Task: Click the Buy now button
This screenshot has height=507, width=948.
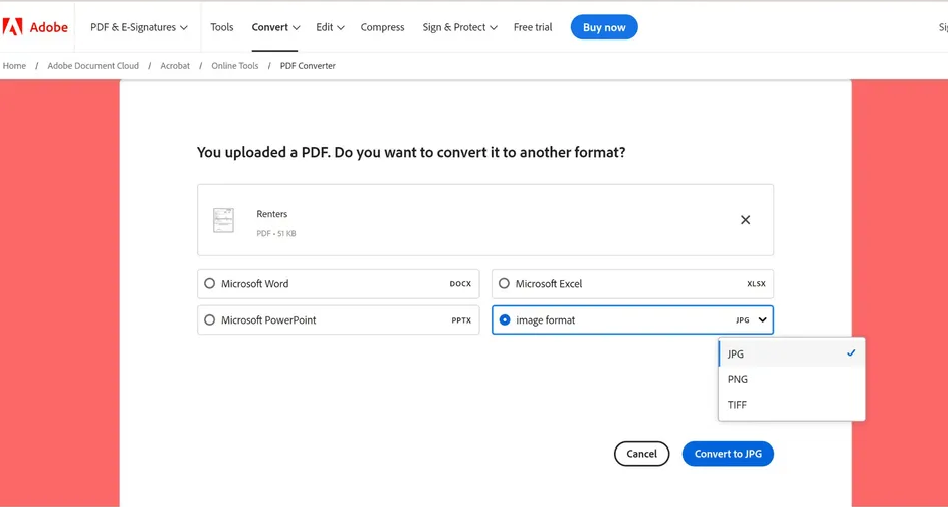Action: (604, 27)
